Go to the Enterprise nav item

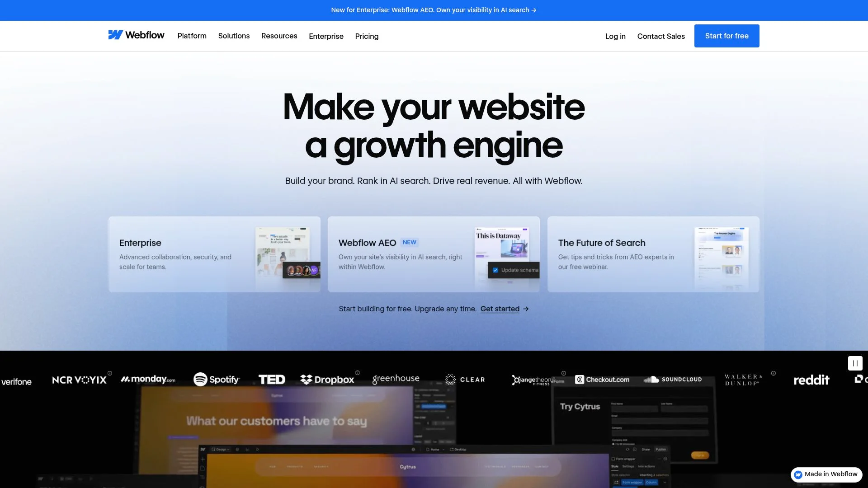(326, 36)
